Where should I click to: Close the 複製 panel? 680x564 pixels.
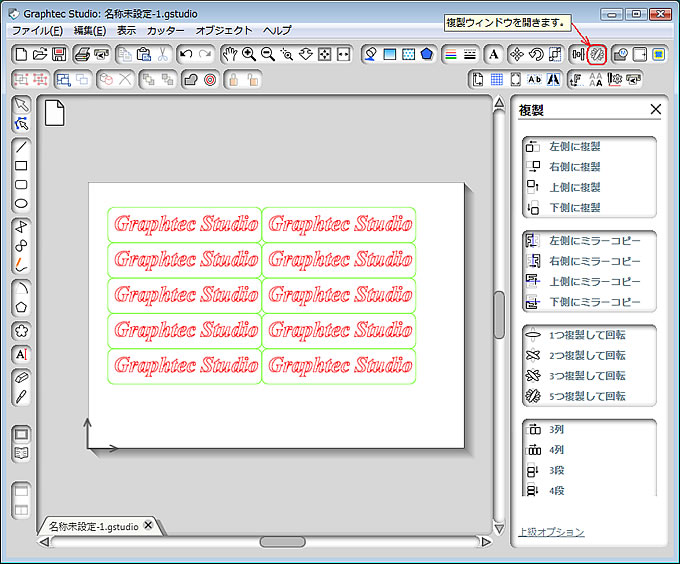click(656, 109)
